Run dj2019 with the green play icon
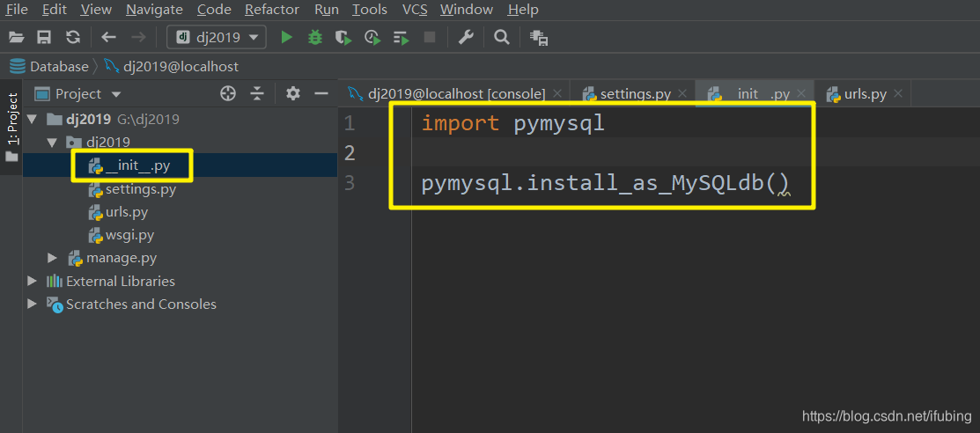The image size is (980, 433). pos(286,38)
